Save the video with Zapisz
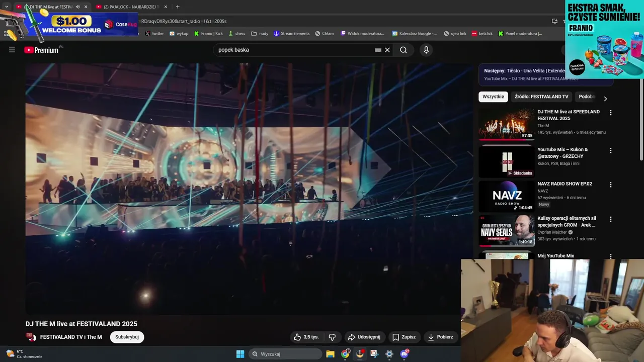 [404, 337]
